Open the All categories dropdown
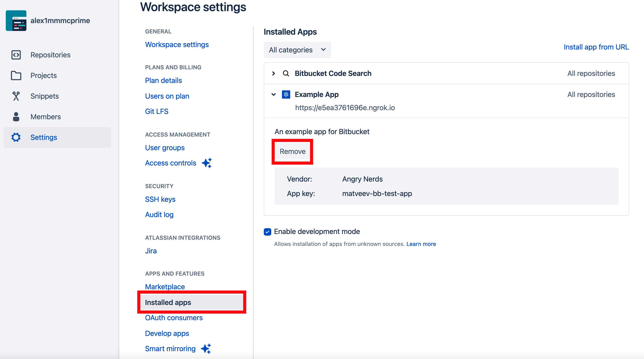Screen dimensions: 644x359 [x=297, y=50]
